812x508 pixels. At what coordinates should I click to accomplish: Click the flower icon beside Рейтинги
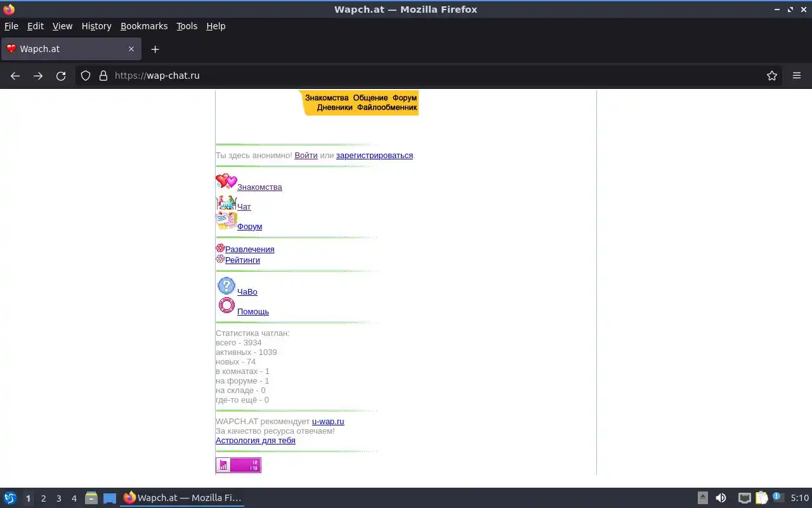pos(220,259)
